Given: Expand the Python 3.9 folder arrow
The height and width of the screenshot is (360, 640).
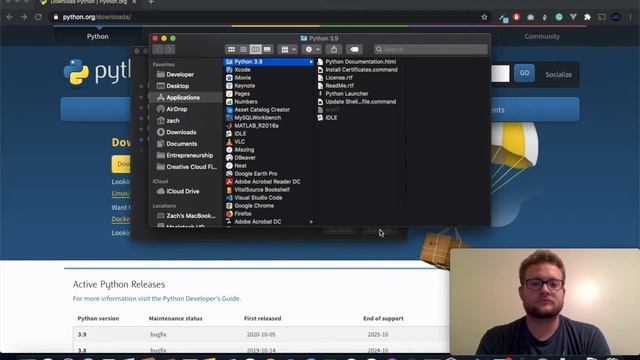Looking at the screenshot, I should (311, 62).
